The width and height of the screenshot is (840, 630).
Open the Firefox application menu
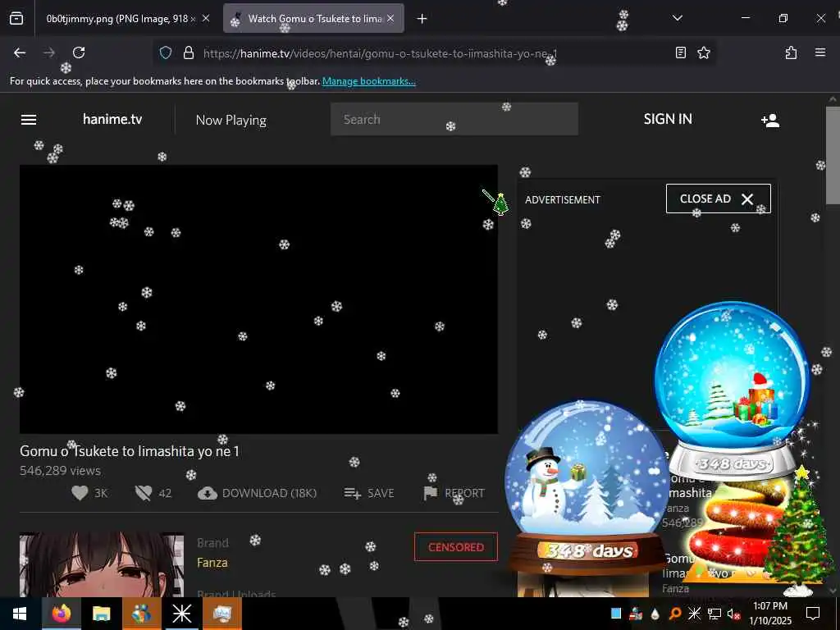(x=820, y=52)
